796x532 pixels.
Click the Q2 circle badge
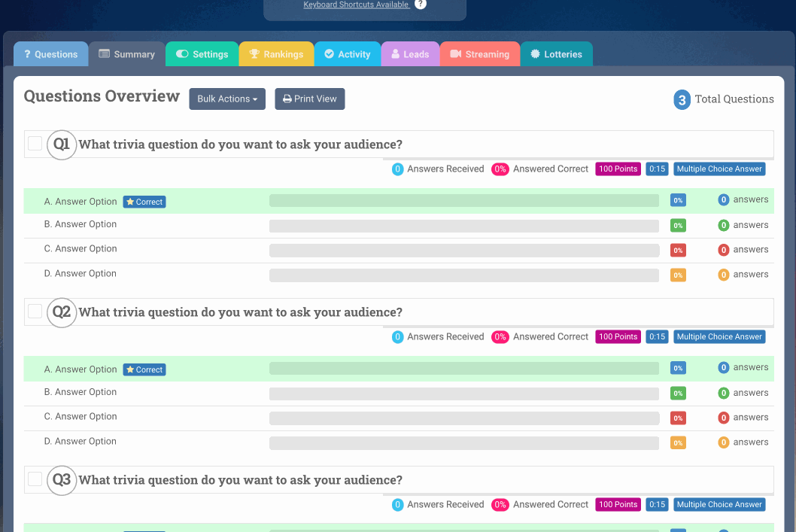[62, 312]
